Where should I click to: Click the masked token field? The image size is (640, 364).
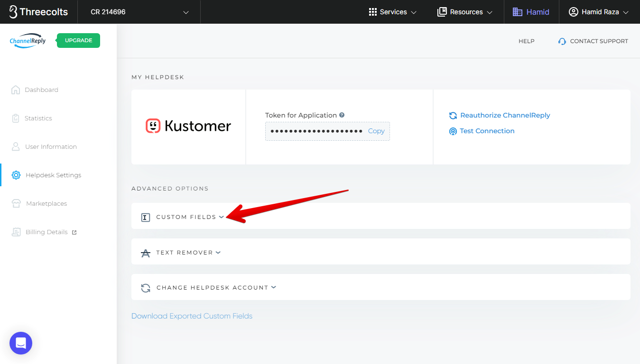click(x=316, y=131)
